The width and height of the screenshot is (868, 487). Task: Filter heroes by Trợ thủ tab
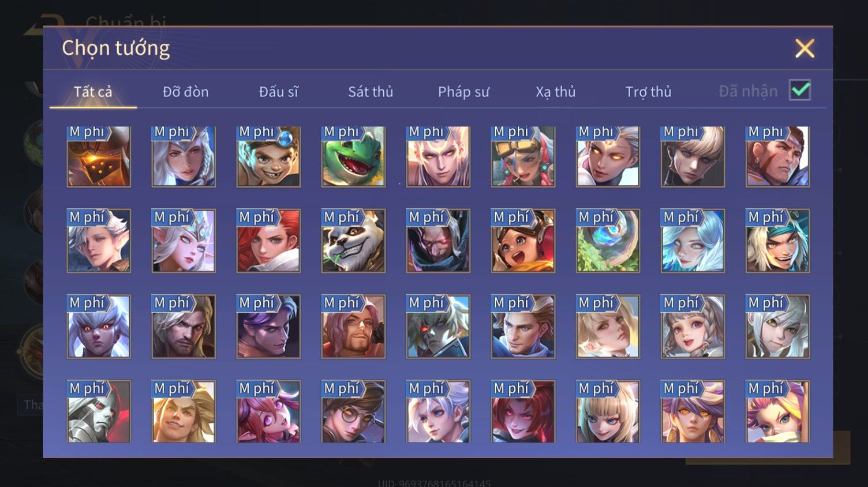tap(648, 92)
